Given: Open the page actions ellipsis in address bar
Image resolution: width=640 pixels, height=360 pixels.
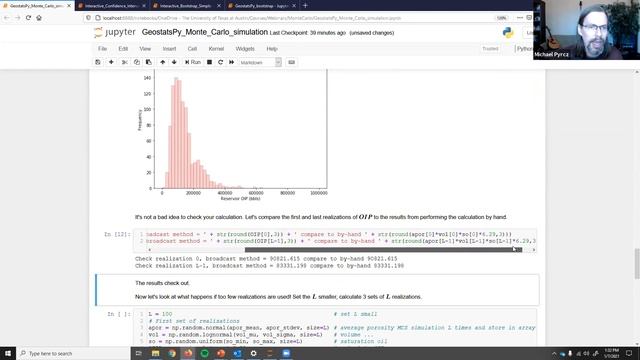Looking at the screenshot, I should tap(520, 18).
